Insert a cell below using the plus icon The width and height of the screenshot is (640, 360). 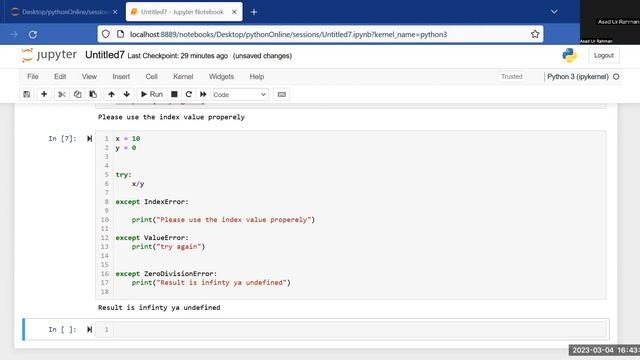click(x=44, y=94)
